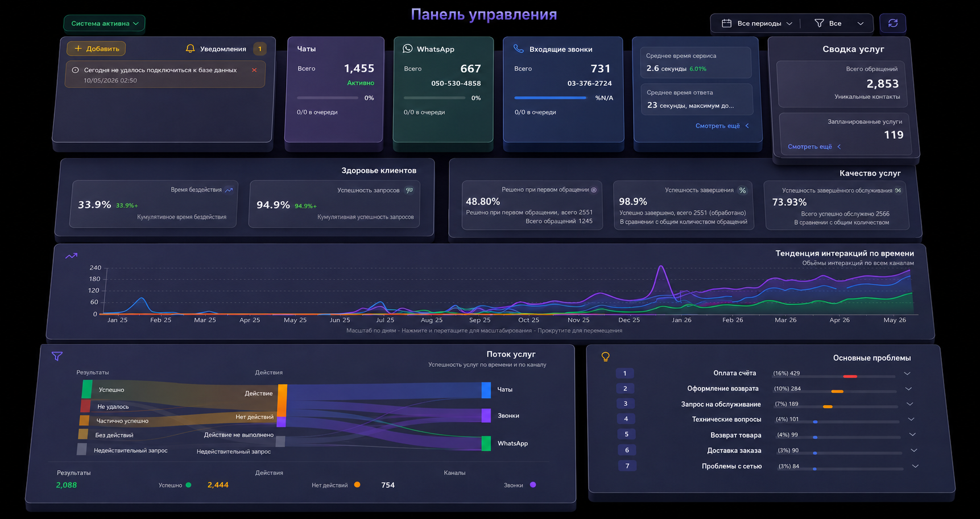Expand the Оплата счёта problem row
This screenshot has height=519, width=980.
907,373
